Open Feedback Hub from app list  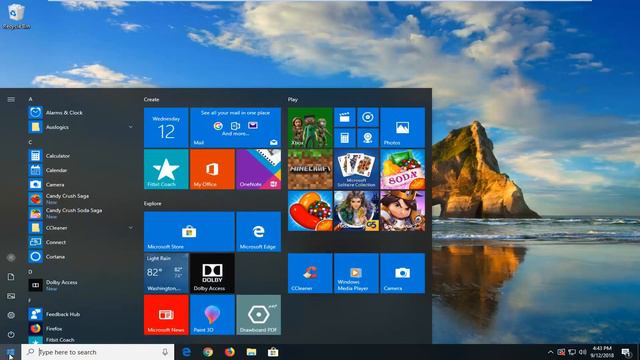click(82, 314)
